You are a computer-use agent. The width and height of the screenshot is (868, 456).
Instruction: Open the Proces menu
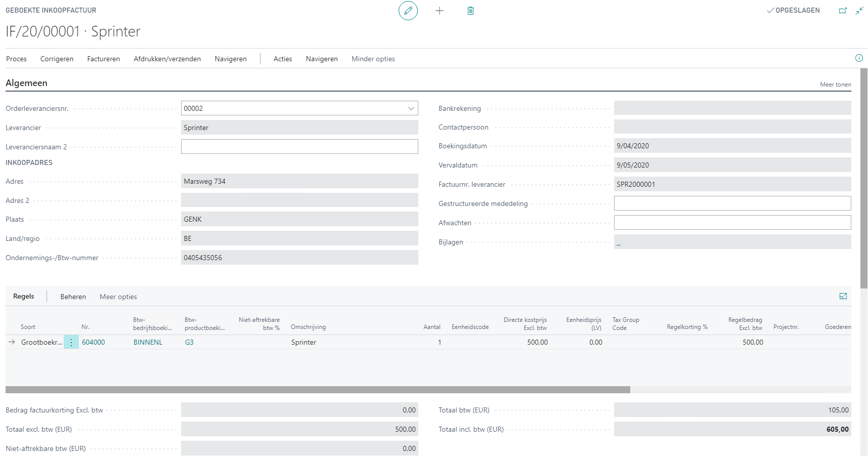[x=16, y=59]
